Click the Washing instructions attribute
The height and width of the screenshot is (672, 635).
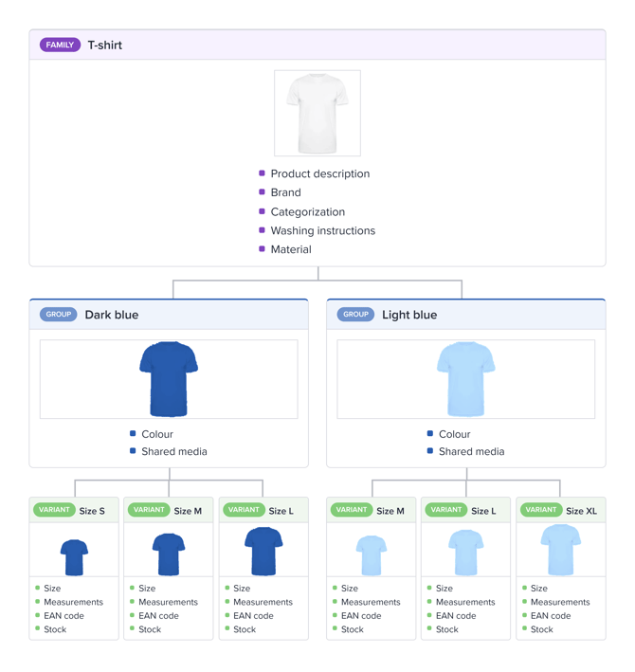point(322,230)
